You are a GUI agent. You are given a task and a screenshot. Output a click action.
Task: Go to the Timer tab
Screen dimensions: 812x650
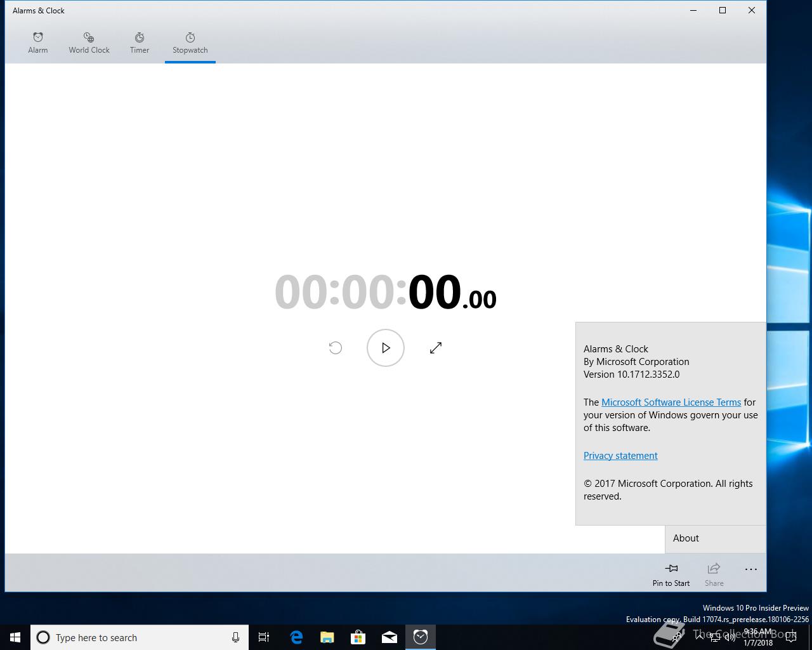(140, 43)
